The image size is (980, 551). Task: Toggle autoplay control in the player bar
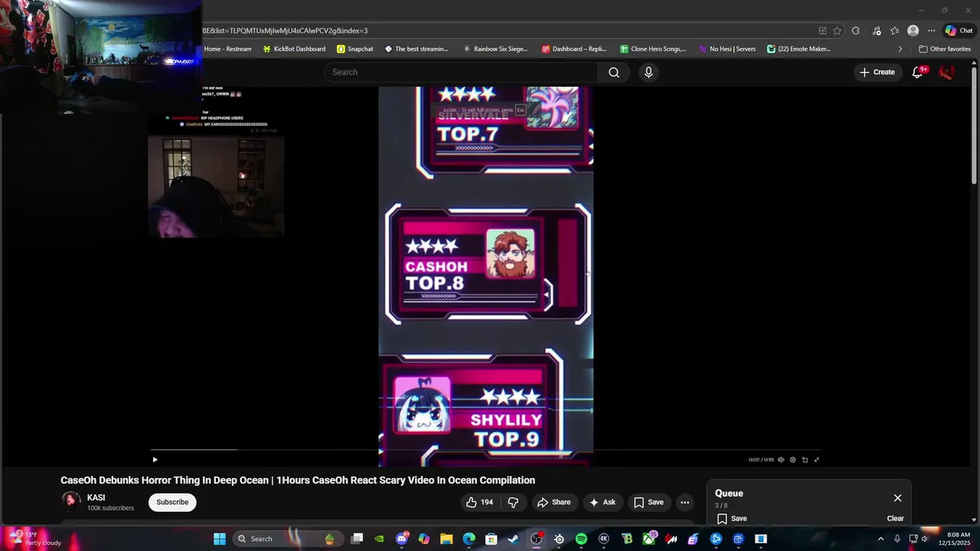point(792,460)
